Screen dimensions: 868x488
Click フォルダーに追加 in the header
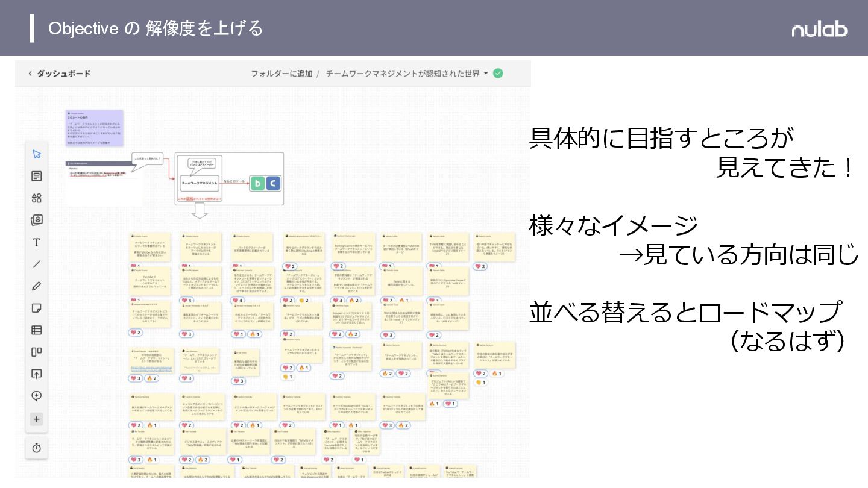281,74
